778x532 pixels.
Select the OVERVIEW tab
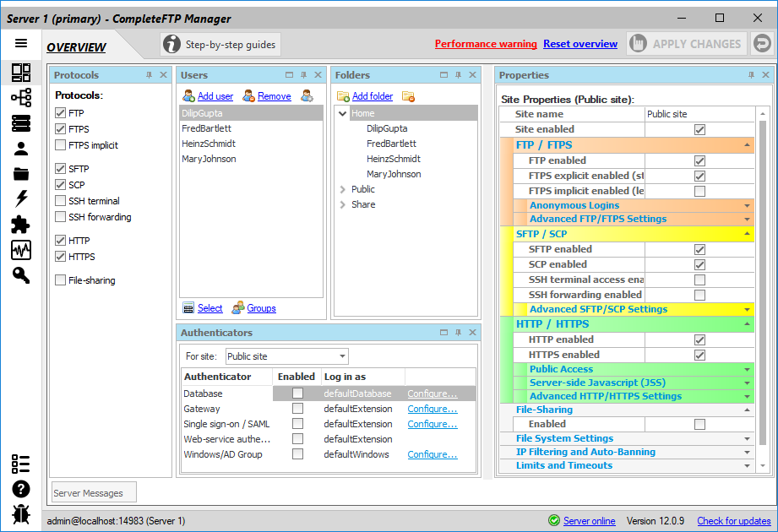pos(76,47)
